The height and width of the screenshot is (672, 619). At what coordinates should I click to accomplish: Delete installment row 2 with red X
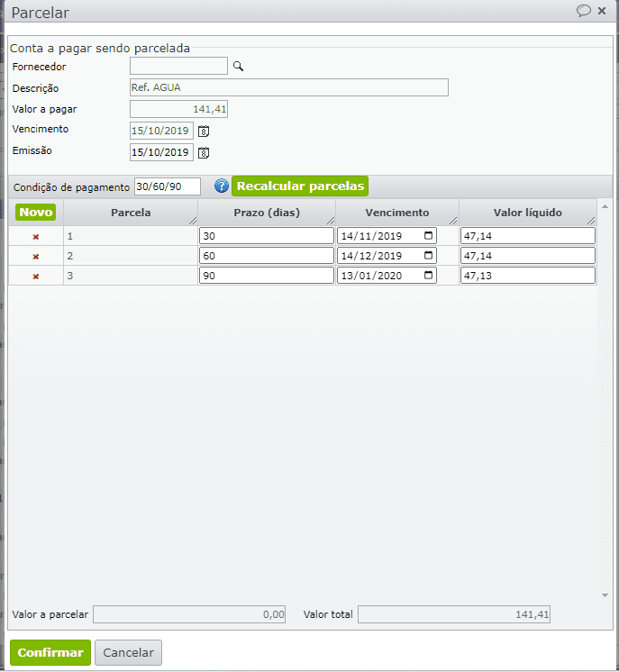[x=36, y=257]
